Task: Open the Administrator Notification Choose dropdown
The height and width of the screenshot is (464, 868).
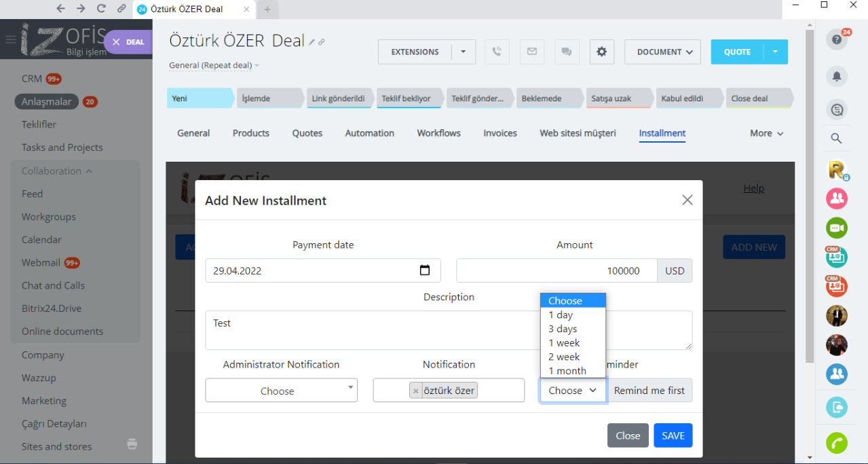Action: [x=281, y=391]
